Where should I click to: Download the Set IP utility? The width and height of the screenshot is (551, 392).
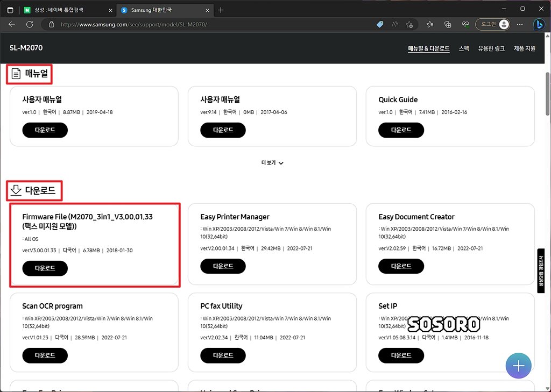click(x=401, y=355)
